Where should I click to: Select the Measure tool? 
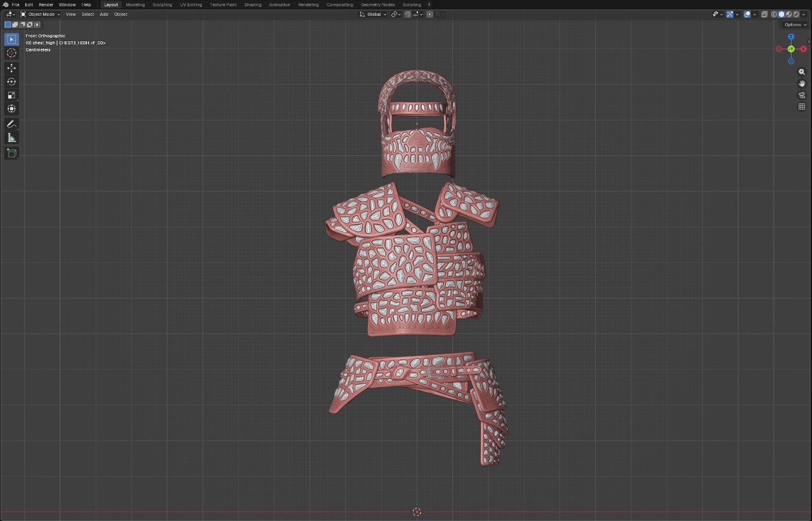(x=11, y=138)
